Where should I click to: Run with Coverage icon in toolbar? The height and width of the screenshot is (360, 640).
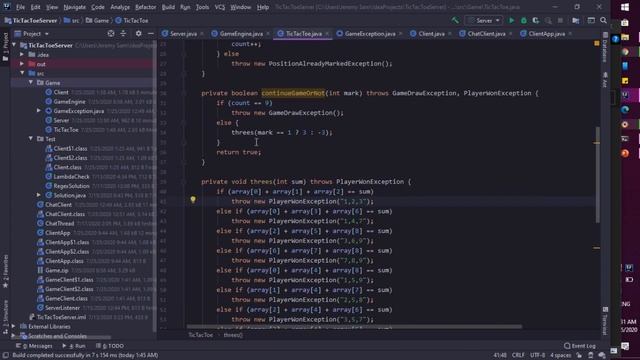pyautogui.click(x=536, y=20)
